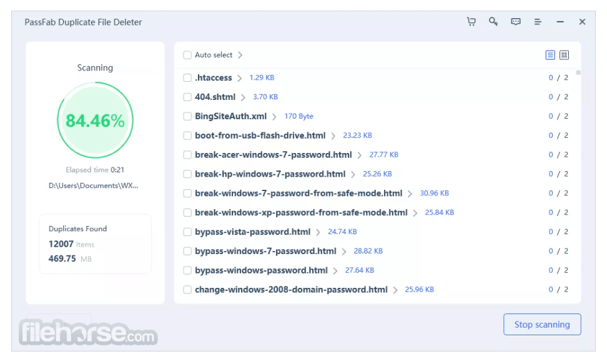Click the 30.96 KB size value
Image resolution: width=607 pixels, height=364 pixels.
coord(435,193)
